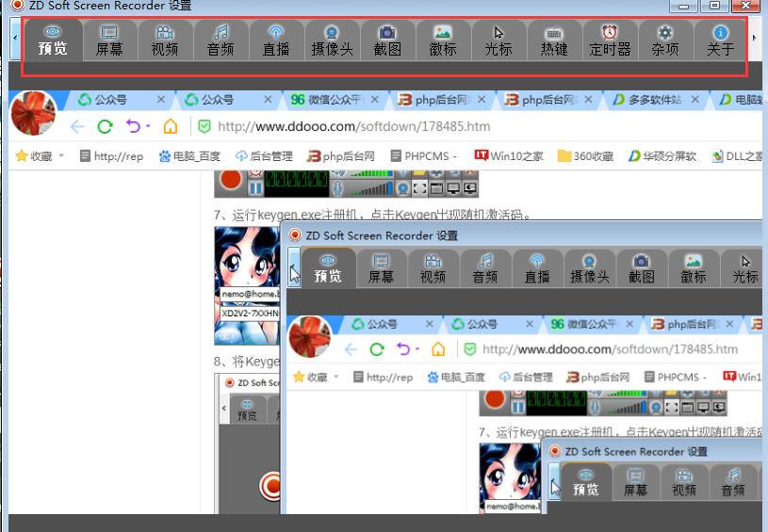The width and height of the screenshot is (768, 532).
Task: Click the green refresh icon in the nested browser
Action: click(377, 349)
